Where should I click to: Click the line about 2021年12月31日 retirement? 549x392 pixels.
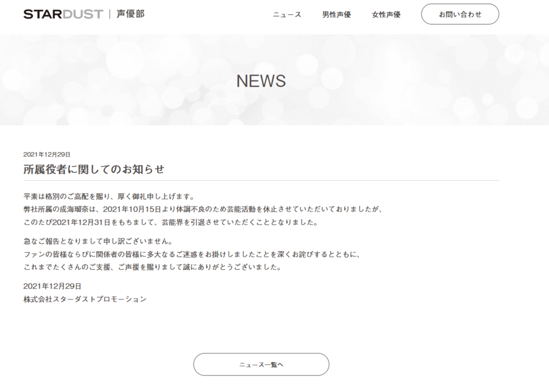170,222
